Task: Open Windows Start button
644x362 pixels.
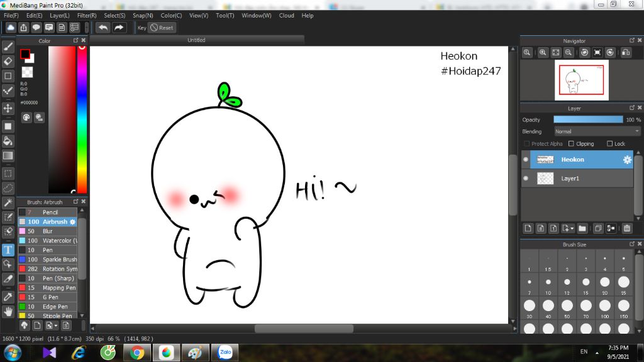Action: (13, 353)
